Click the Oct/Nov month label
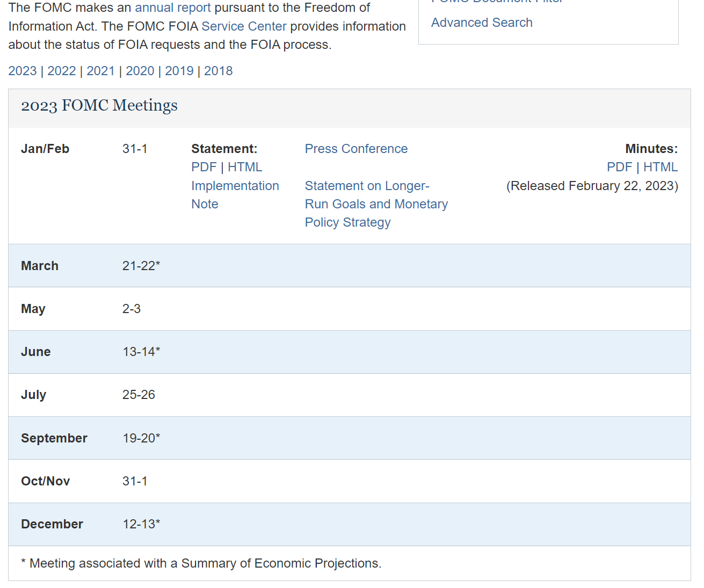Image resolution: width=704 pixels, height=588 pixels. [46, 481]
